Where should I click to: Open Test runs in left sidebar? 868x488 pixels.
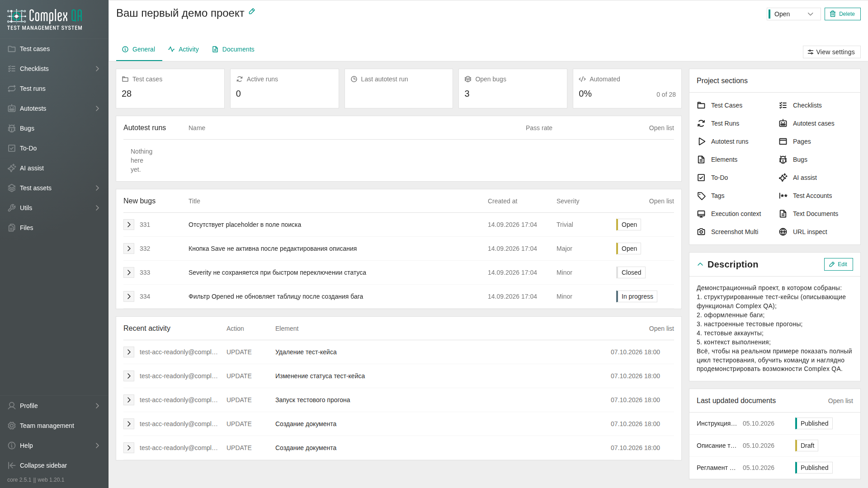click(54, 89)
